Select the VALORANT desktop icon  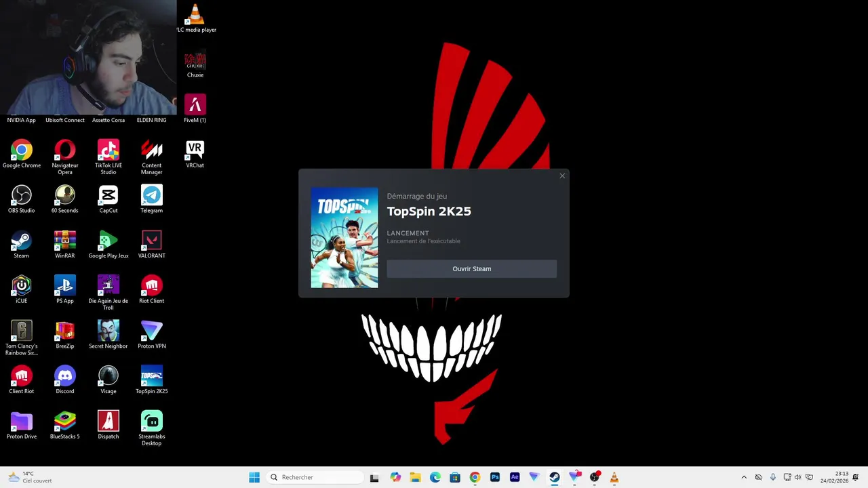point(152,244)
